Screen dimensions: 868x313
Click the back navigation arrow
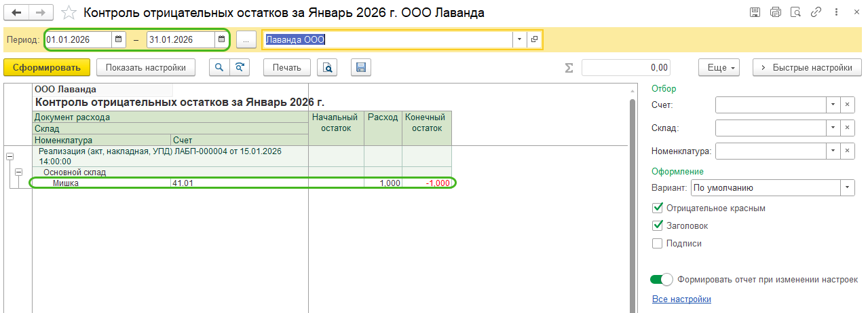(x=17, y=13)
